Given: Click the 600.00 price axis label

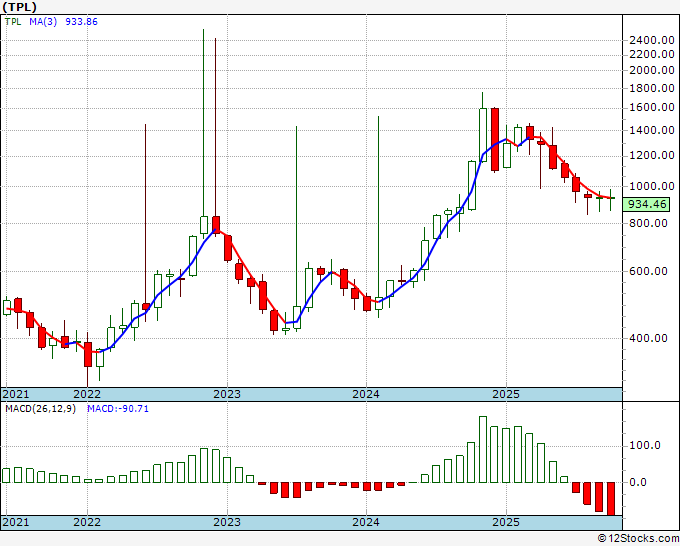Looking at the screenshot, I should coord(648,271).
